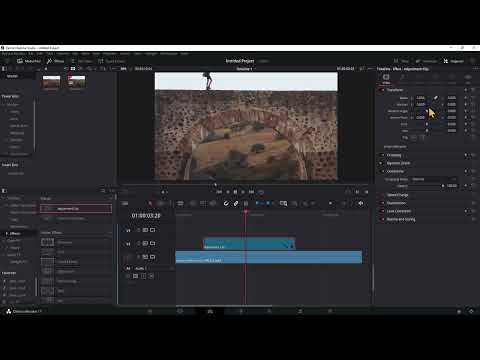Screen dimensions: 480x360
Task: Expand the Stabilization section
Action: tap(396, 203)
